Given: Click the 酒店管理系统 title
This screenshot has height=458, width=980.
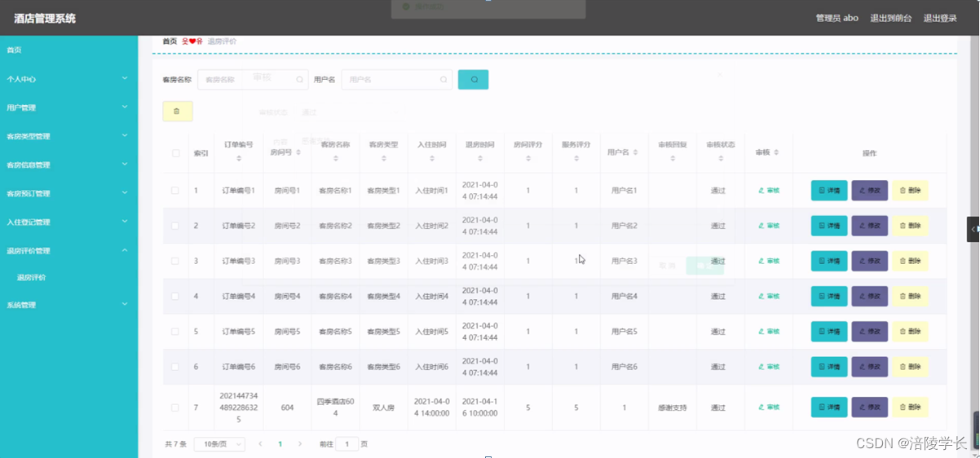Looking at the screenshot, I should click(x=45, y=18).
